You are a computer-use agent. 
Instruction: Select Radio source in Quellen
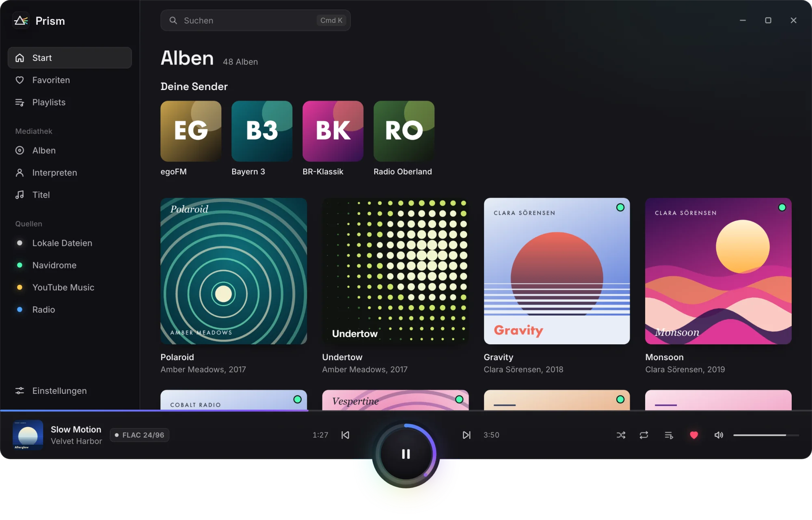[69, 309]
